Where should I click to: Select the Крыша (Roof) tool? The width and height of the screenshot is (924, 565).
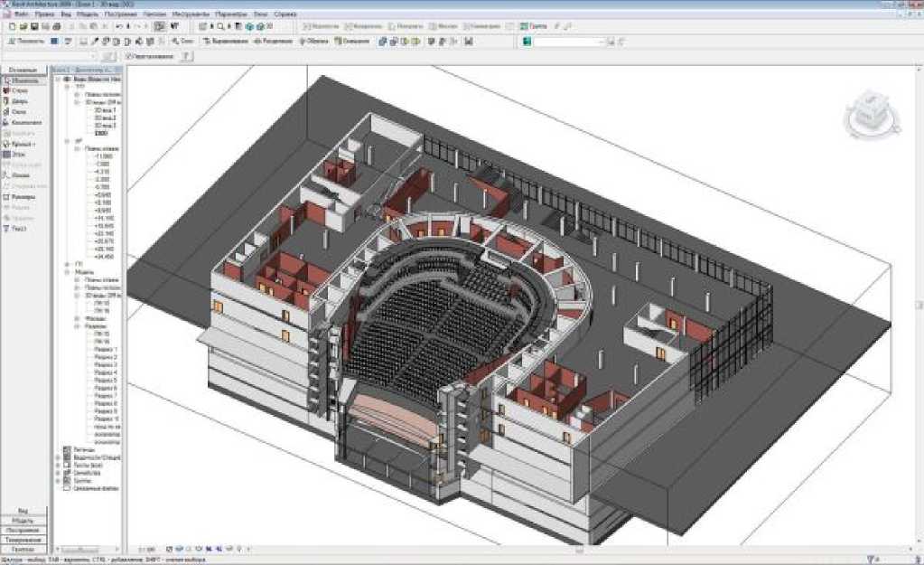[22, 144]
